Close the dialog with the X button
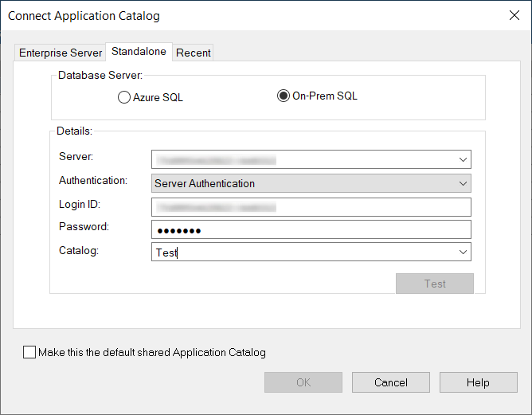 [x=513, y=14]
